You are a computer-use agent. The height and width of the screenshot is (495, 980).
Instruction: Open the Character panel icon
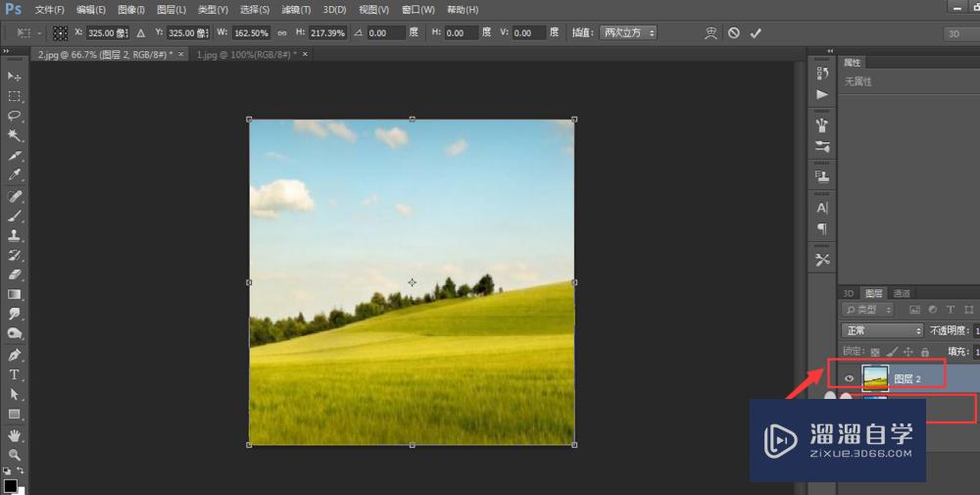(x=822, y=208)
